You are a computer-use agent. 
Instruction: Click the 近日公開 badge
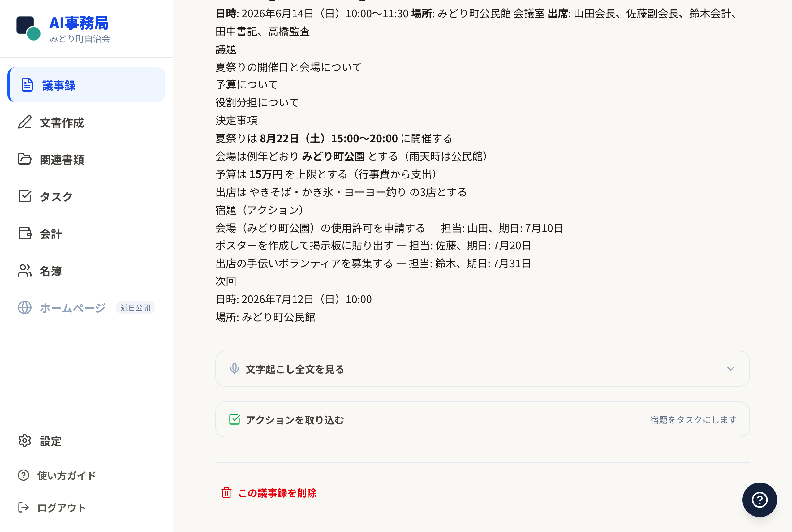[136, 308]
